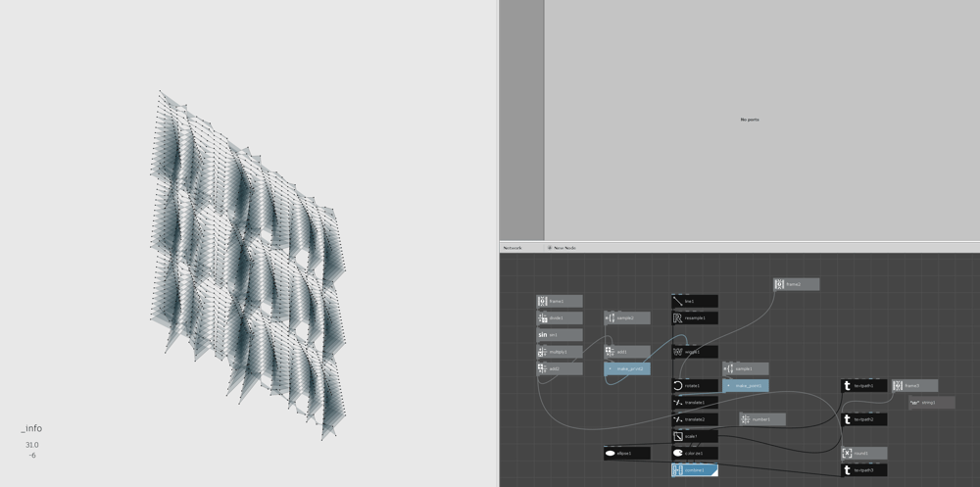Click the 31.0 value in viewer
The image size is (980, 487).
(32, 445)
